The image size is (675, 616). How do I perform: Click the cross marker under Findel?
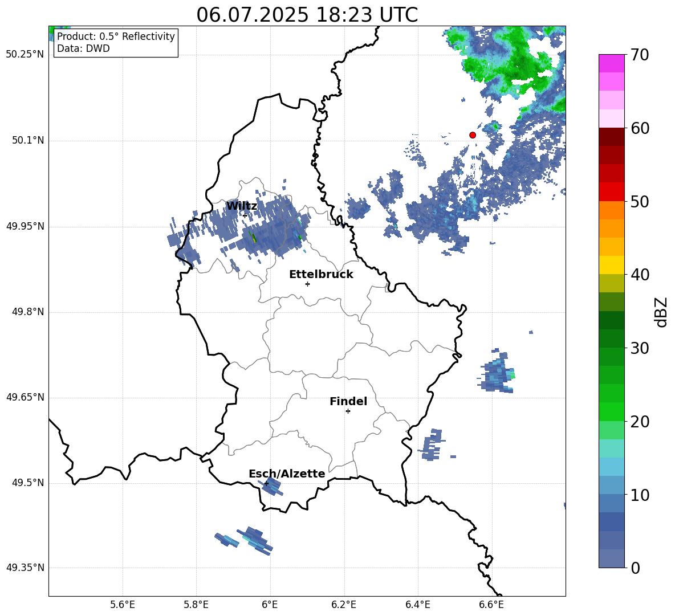point(348,411)
